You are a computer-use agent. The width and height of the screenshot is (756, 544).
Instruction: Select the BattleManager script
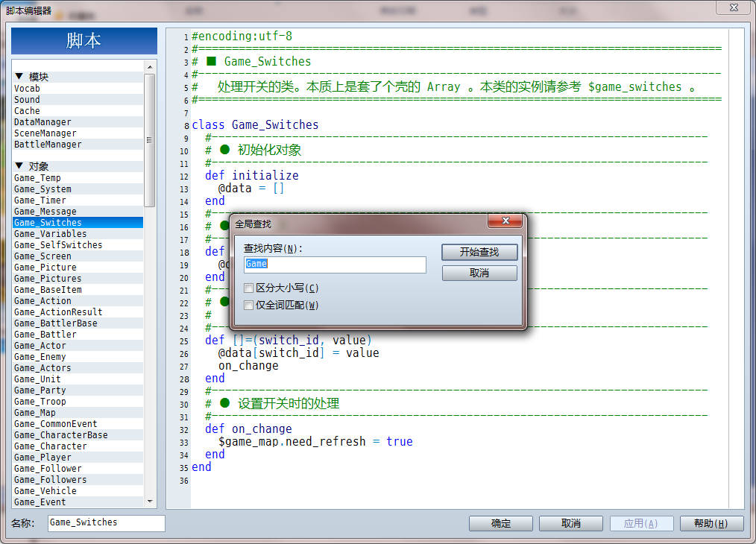[x=78, y=145]
